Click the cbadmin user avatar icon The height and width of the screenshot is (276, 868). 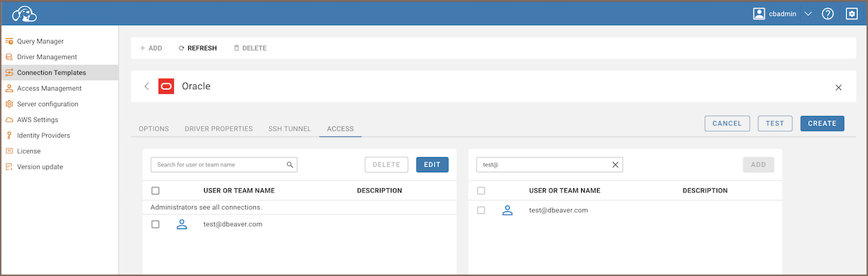759,14
